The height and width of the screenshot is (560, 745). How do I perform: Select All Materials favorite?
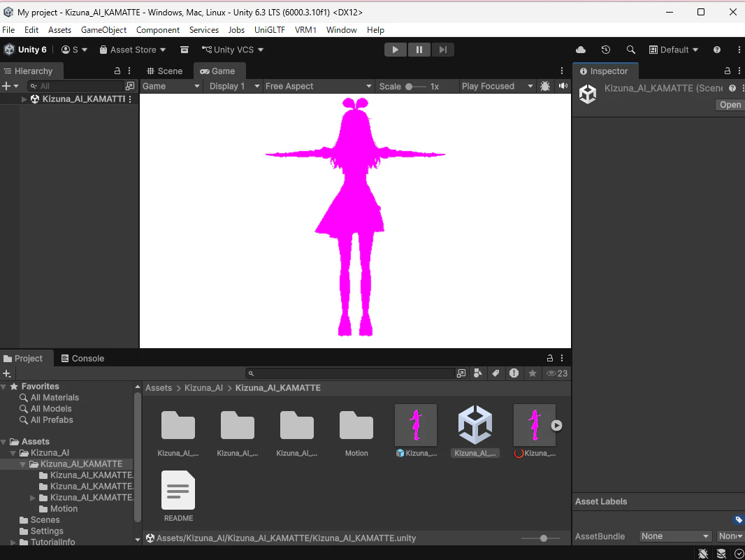pos(55,397)
